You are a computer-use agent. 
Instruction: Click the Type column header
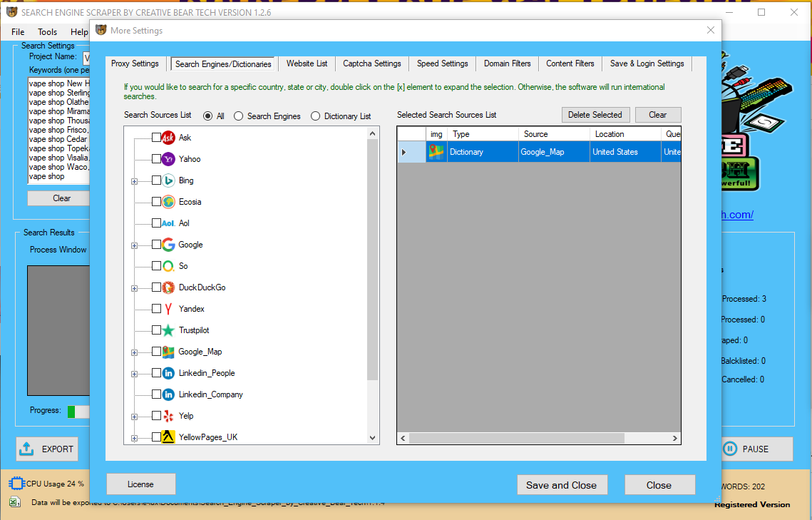483,134
